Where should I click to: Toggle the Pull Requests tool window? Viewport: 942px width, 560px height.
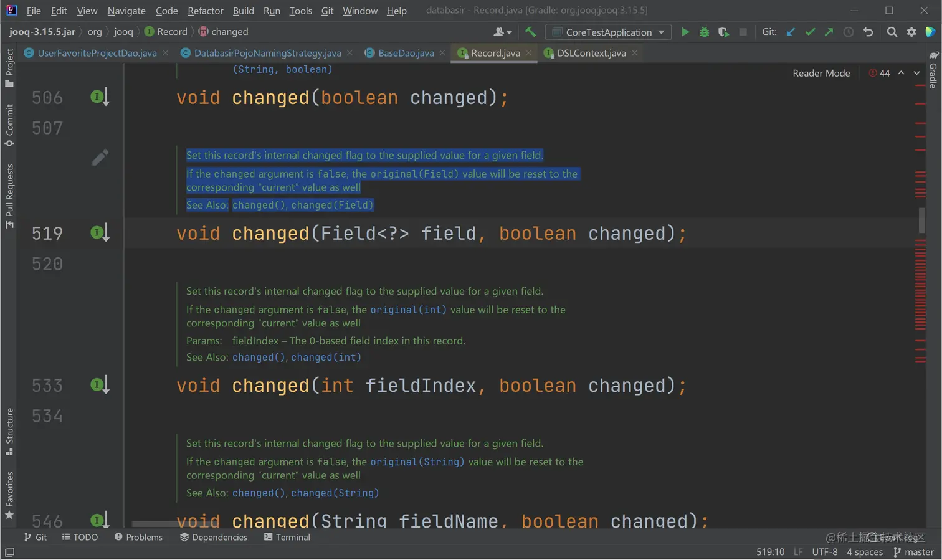tap(9, 196)
